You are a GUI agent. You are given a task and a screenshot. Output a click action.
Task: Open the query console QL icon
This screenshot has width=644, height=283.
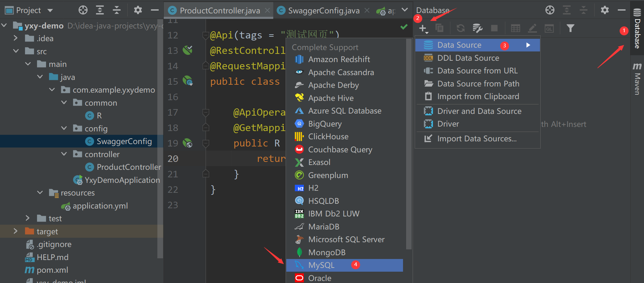pyautogui.click(x=549, y=28)
